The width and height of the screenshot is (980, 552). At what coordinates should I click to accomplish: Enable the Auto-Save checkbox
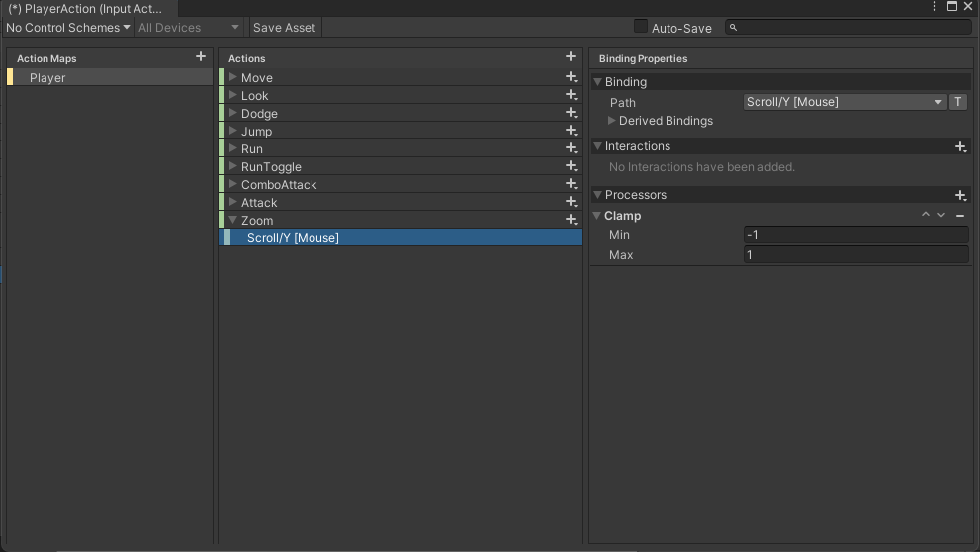tap(641, 27)
